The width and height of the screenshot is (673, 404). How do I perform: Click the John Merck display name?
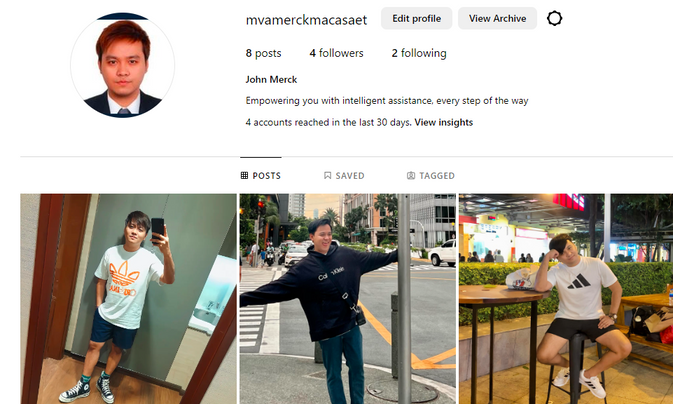point(271,79)
